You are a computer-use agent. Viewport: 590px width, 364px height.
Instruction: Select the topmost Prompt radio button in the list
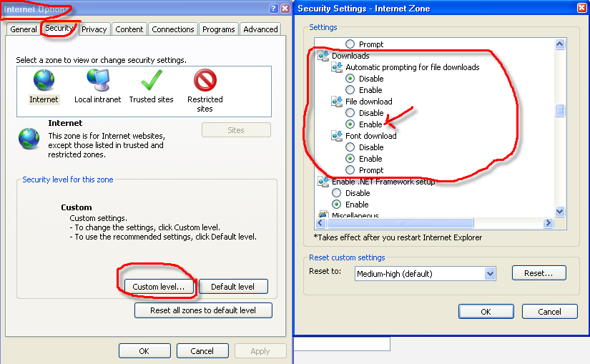tap(350, 44)
